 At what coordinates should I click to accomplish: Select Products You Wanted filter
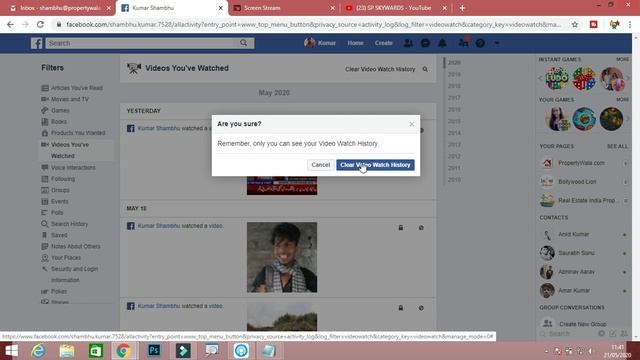point(73,133)
